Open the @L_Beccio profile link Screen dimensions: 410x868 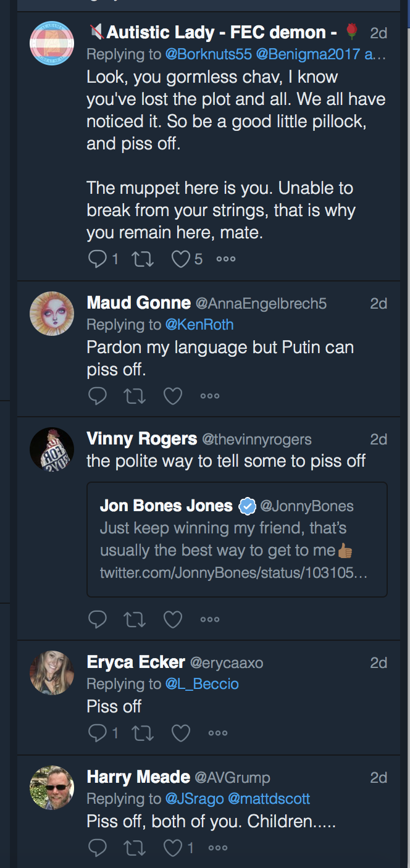202,683
